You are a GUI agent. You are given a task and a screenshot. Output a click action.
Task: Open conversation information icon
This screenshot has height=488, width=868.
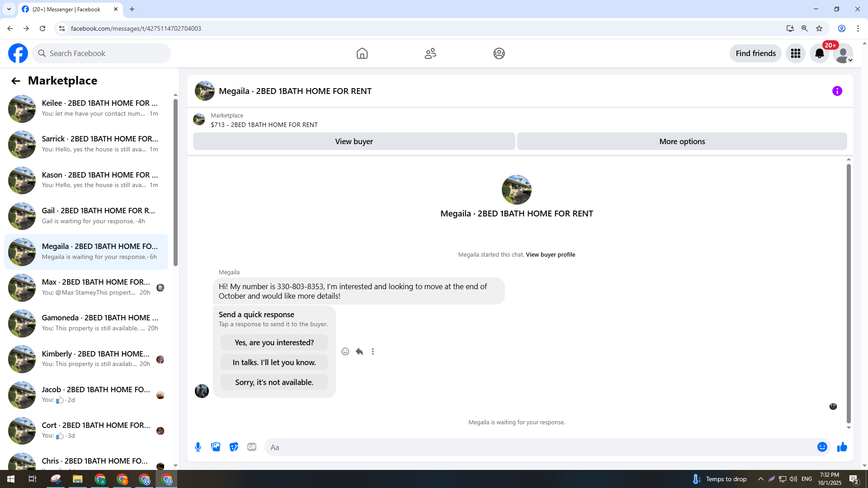pos(837,91)
